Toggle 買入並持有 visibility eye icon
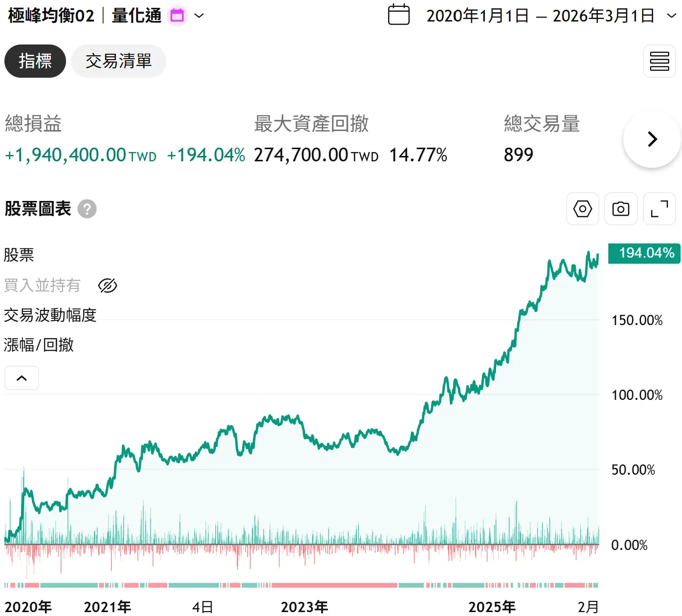 click(x=108, y=286)
